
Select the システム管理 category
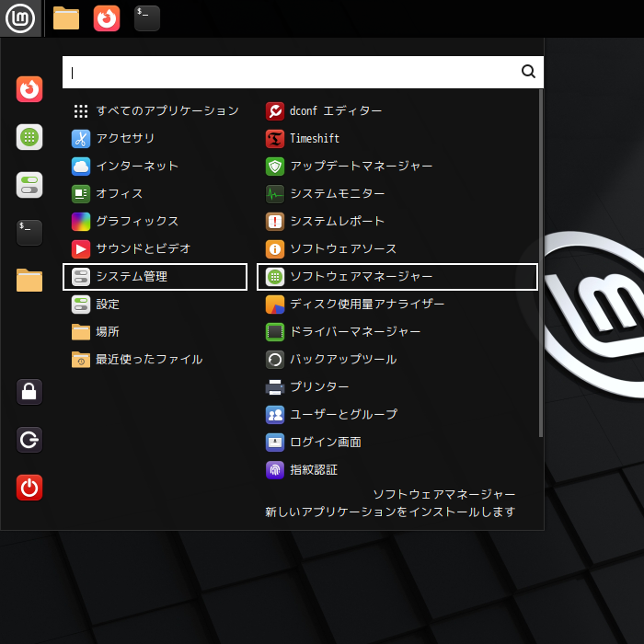coord(155,276)
